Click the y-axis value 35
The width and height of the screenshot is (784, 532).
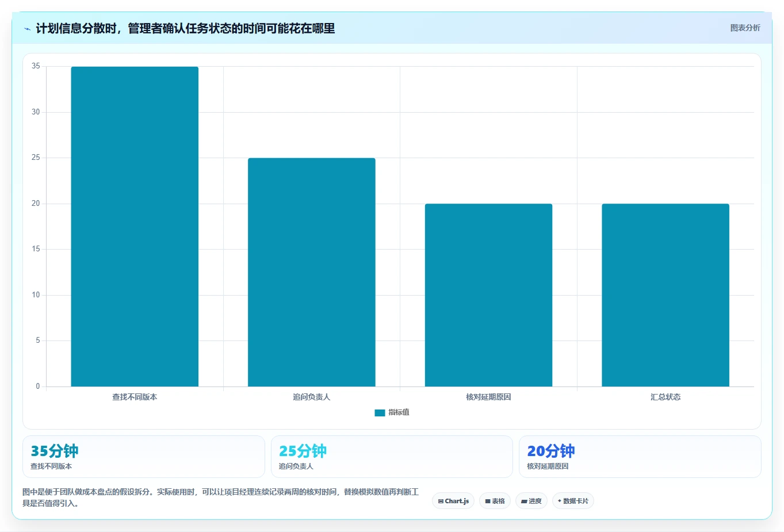[36, 66]
